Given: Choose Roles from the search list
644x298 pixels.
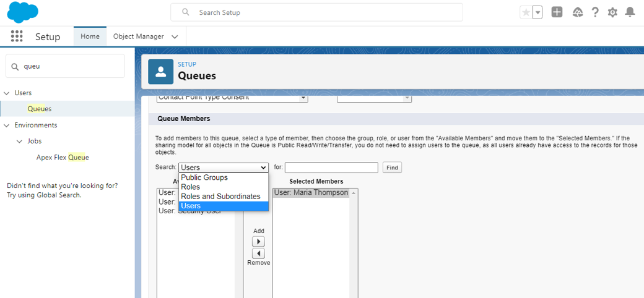Looking at the screenshot, I should [x=224, y=187].
